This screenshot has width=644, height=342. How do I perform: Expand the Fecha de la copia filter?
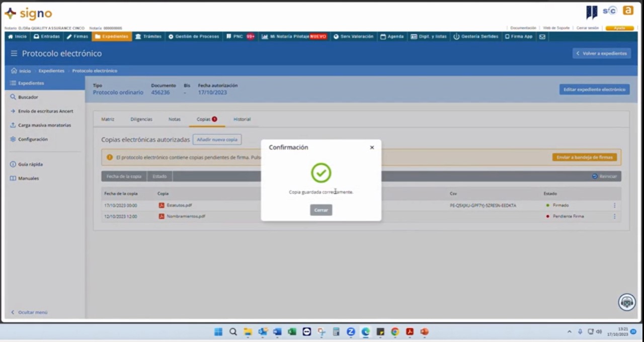point(124,177)
